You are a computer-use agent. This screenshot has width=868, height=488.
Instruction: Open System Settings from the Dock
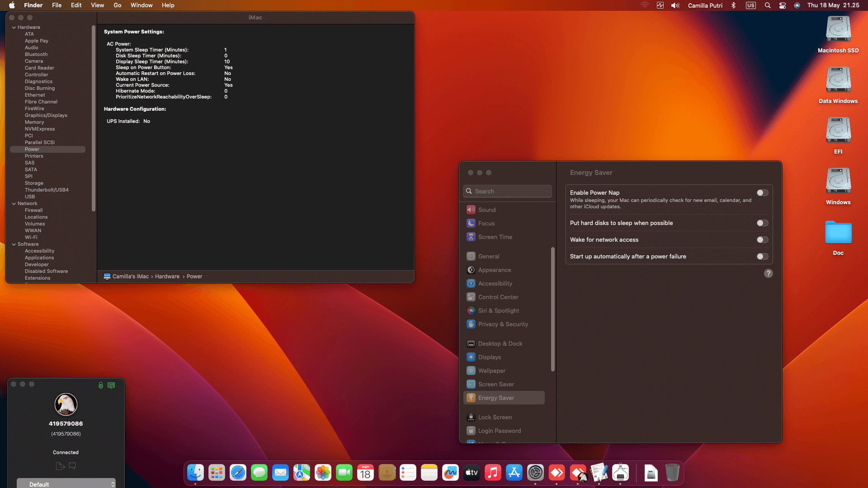535,473
